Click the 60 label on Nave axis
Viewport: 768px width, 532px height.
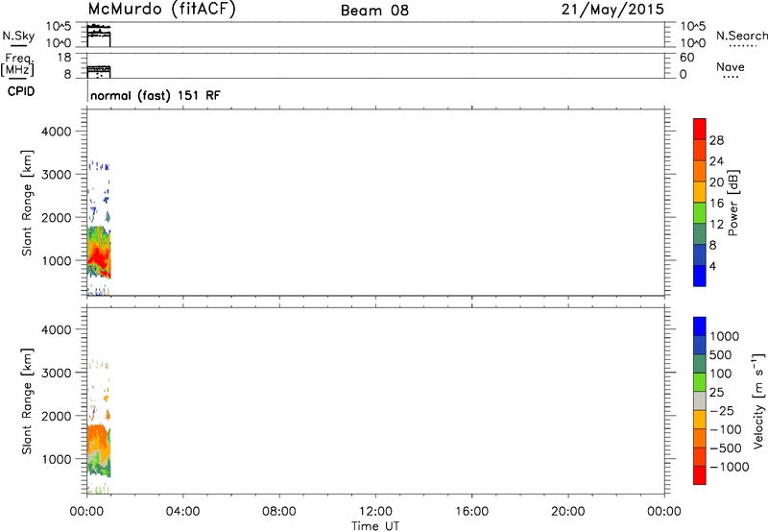point(687,58)
